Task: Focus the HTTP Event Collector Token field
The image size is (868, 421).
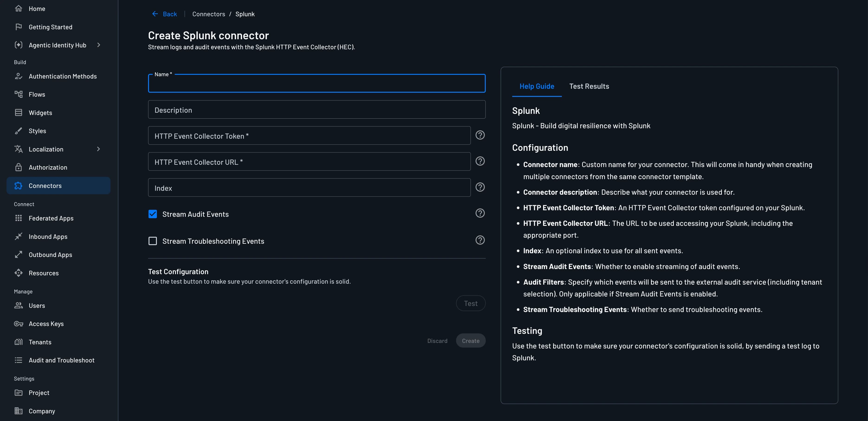Action: 309,136
